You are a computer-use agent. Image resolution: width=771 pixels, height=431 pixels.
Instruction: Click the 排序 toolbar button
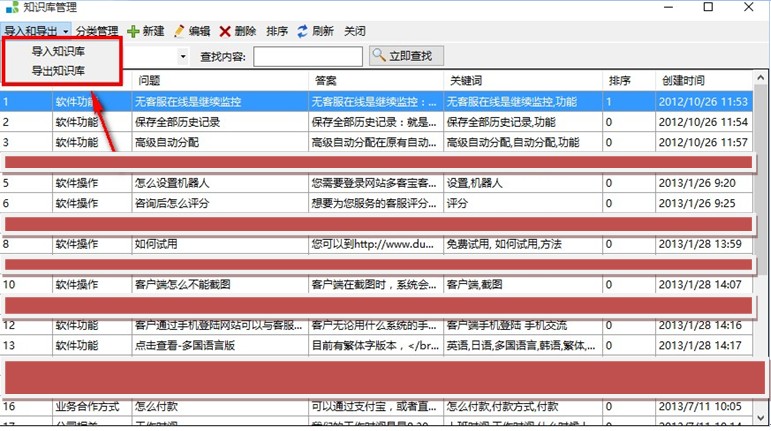(x=277, y=32)
